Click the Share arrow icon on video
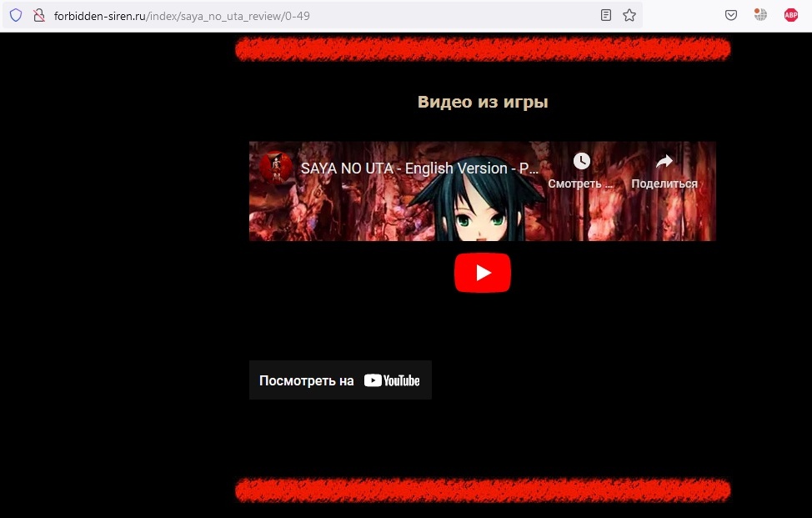This screenshot has height=518, width=812. 664,162
